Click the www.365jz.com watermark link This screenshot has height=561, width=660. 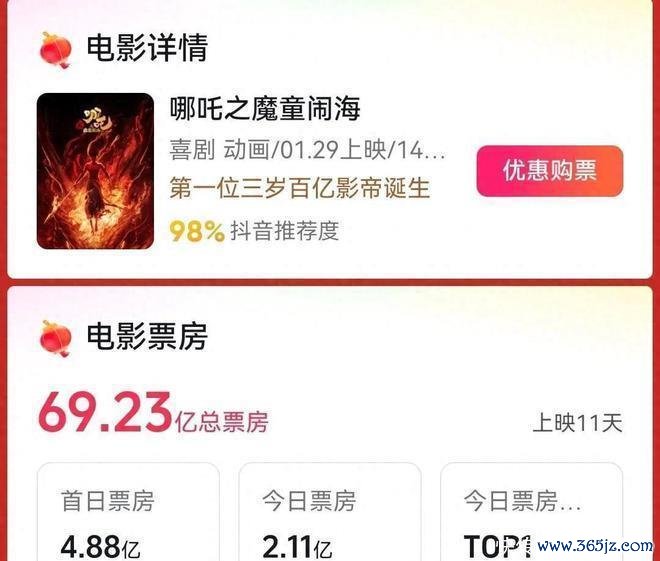(x=594, y=546)
